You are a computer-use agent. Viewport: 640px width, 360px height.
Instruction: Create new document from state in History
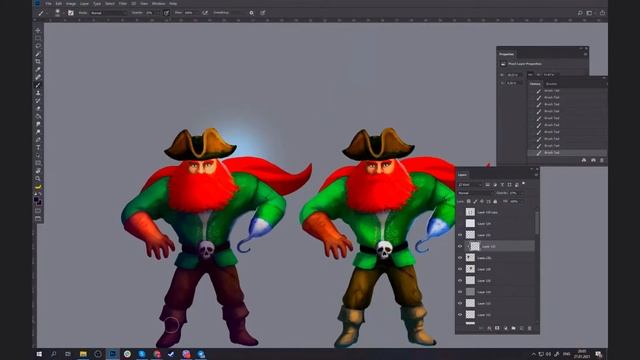point(584,160)
